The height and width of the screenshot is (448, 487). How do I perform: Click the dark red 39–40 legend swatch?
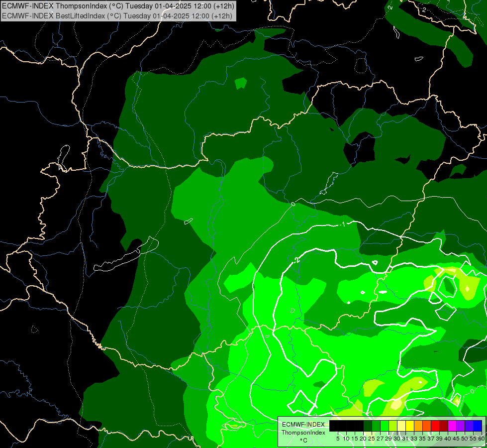(x=444, y=426)
